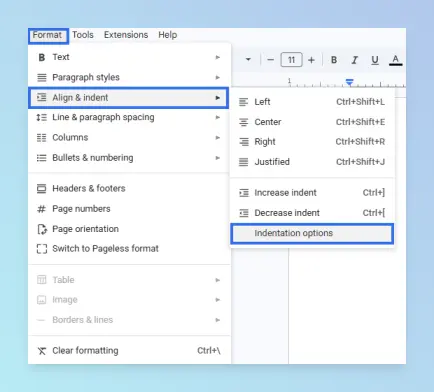
Task: Toggle Italic in the toolbar
Action: (354, 60)
